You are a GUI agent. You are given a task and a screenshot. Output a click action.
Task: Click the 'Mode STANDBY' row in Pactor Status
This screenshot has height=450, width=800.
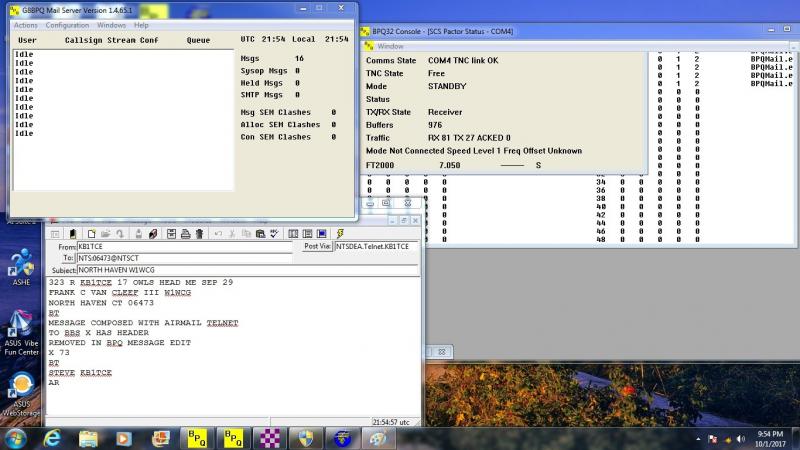coord(416,86)
